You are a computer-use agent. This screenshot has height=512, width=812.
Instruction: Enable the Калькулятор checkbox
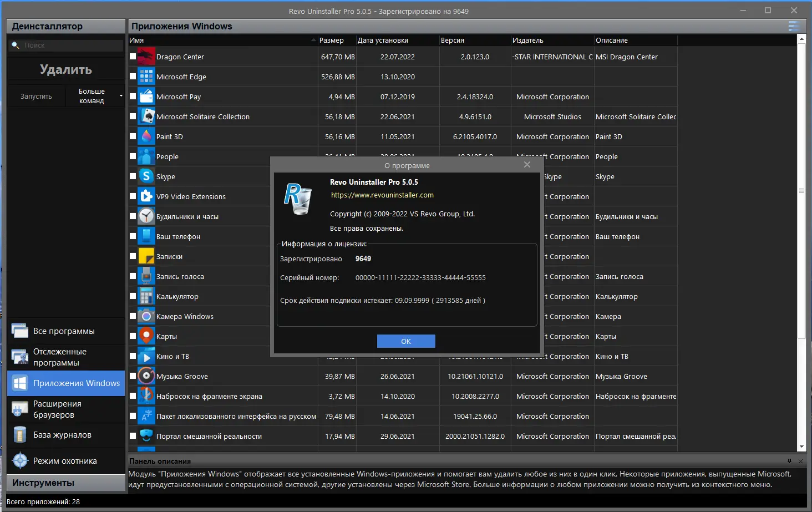tap(132, 296)
